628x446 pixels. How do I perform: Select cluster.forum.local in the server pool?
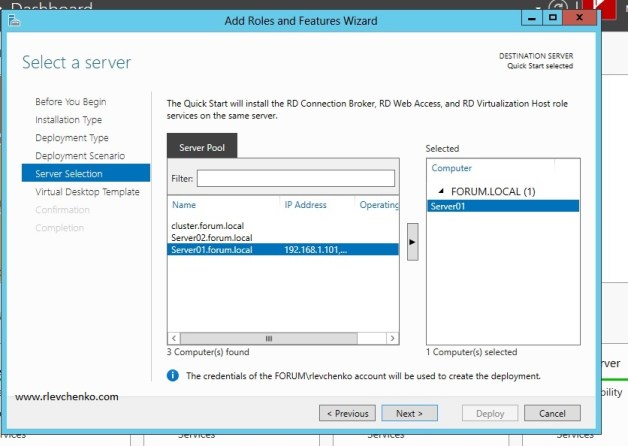[x=207, y=226]
